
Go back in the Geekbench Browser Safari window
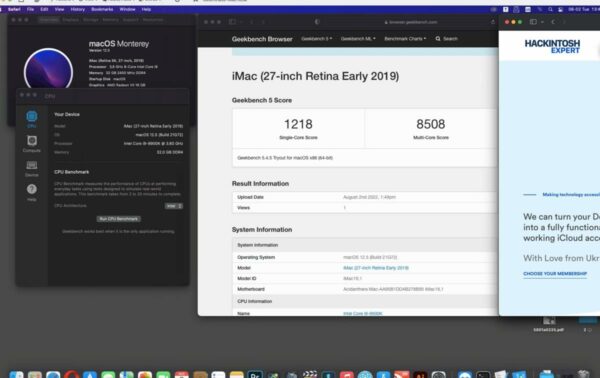[252, 22]
